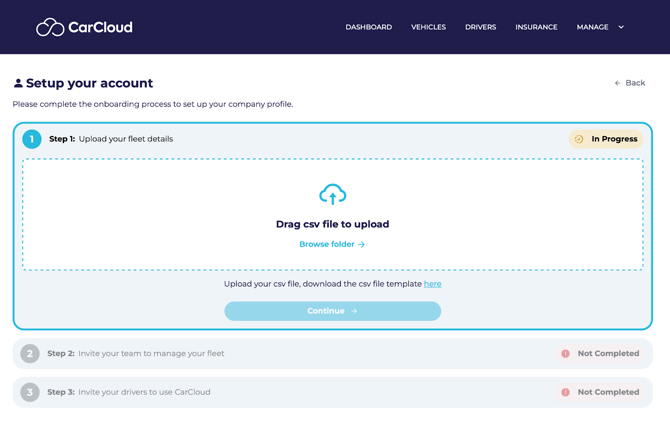Open the Drivers menu item
670x430 pixels.
(480, 27)
